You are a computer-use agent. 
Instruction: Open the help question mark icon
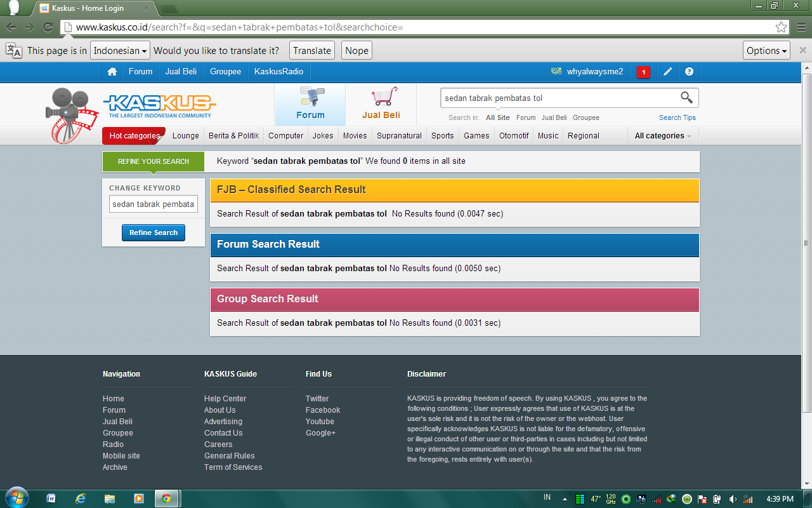pos(689,72)
